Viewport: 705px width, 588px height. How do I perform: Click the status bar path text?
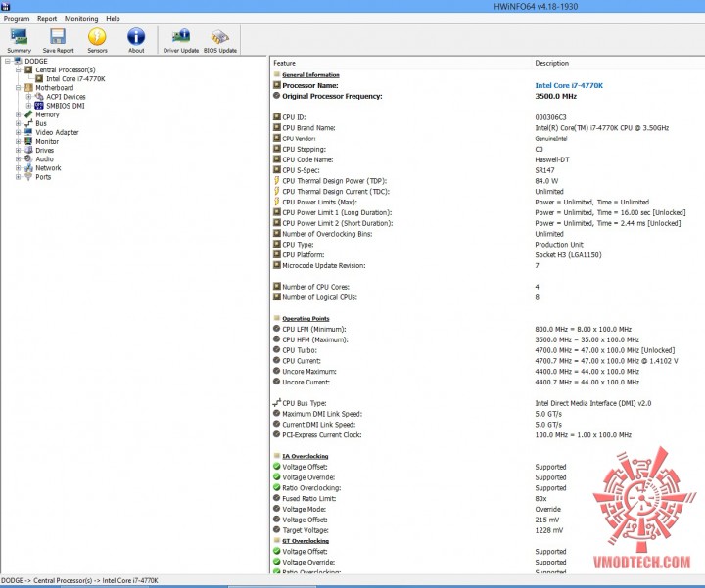[x=80, y=580]
